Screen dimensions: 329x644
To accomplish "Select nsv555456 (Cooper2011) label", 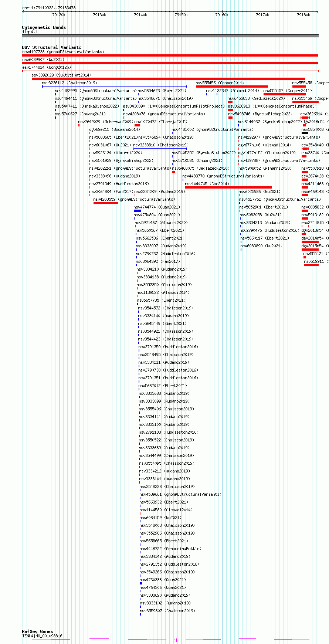I will pos(220,83).
